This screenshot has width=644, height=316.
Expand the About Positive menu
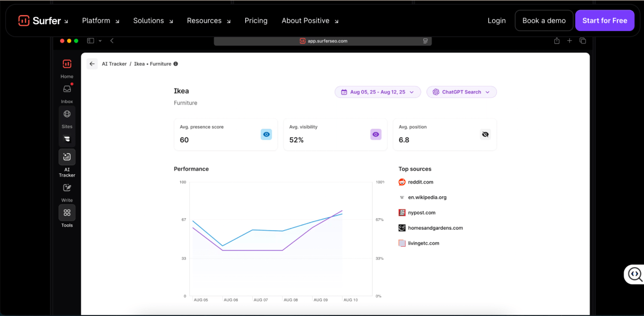tap(310, 20)
